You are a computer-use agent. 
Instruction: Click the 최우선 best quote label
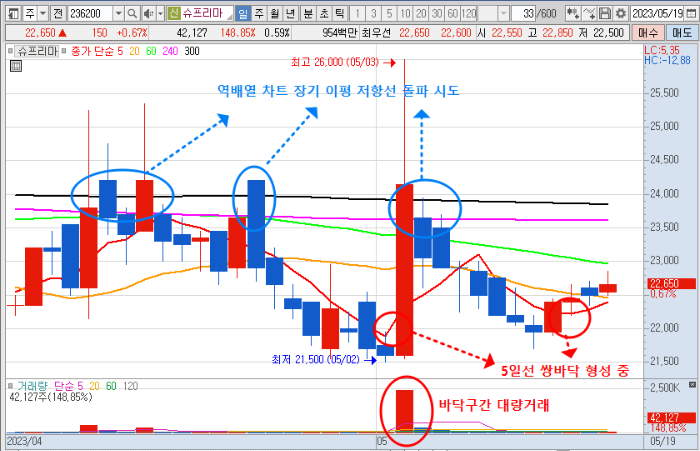(375, 33)
